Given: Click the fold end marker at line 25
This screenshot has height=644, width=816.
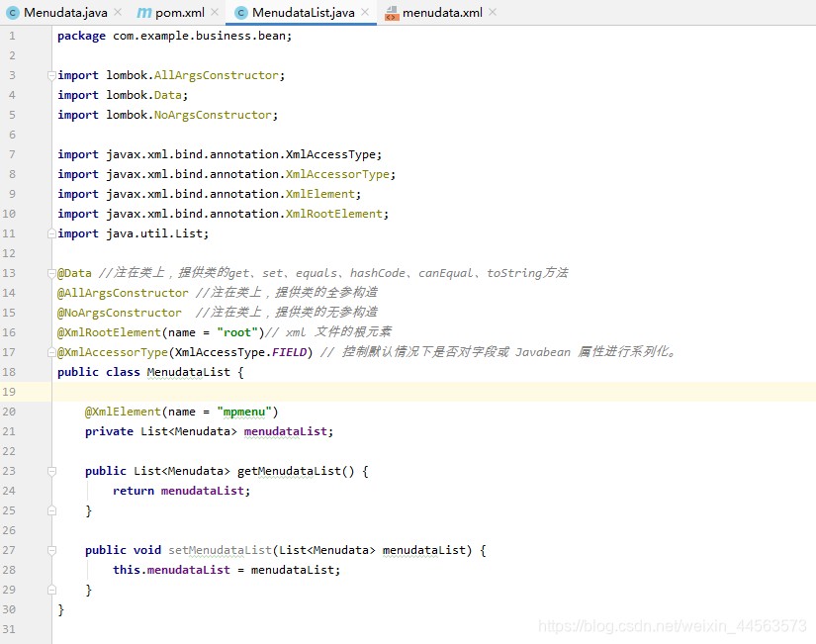Looking at the screenshot, I should [51, 510].
